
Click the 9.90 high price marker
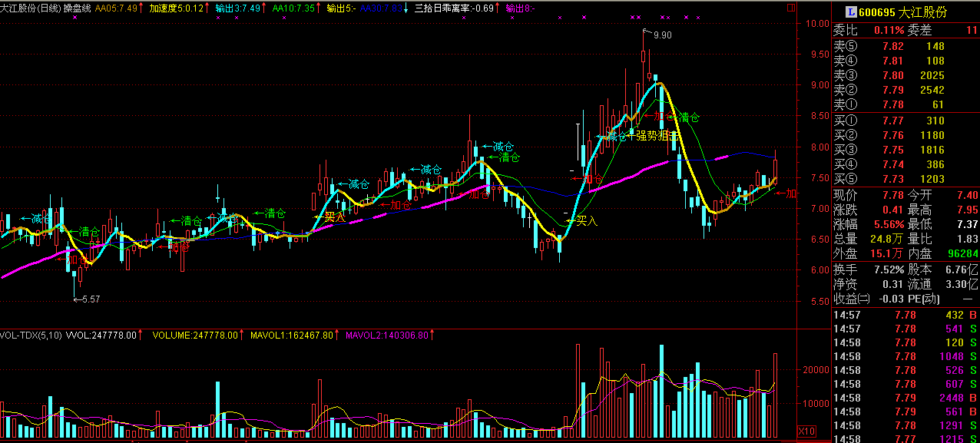663,35
